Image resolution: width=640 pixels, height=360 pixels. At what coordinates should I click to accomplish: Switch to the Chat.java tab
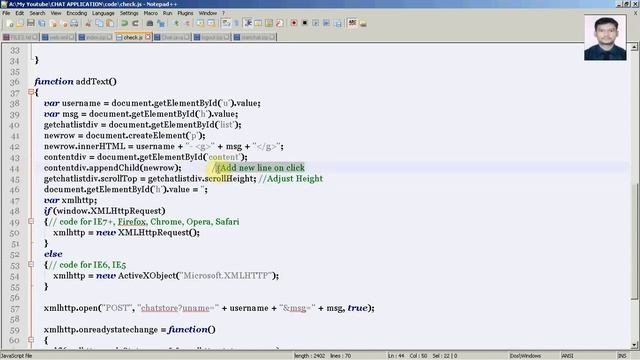(x=171, y=37)
